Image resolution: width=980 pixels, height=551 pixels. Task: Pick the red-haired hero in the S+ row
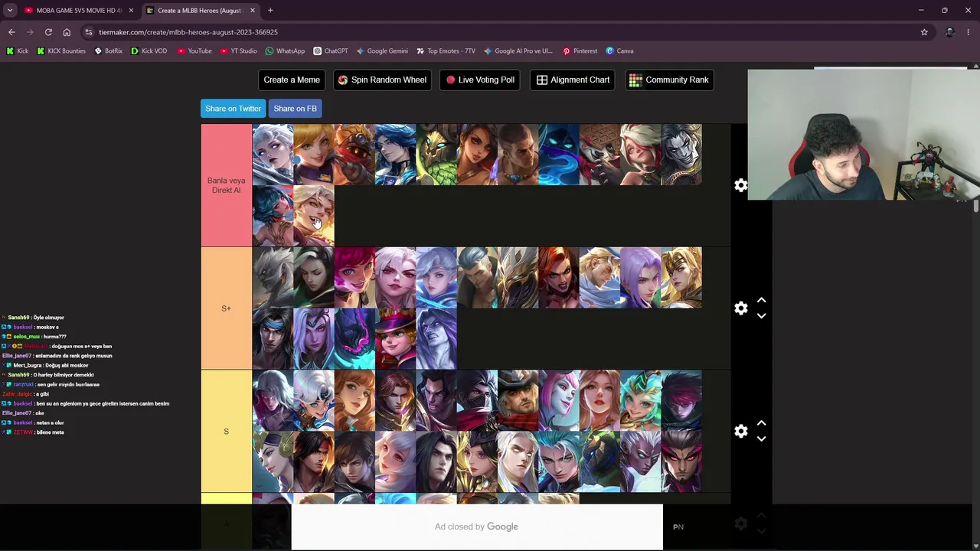(559, 278)
